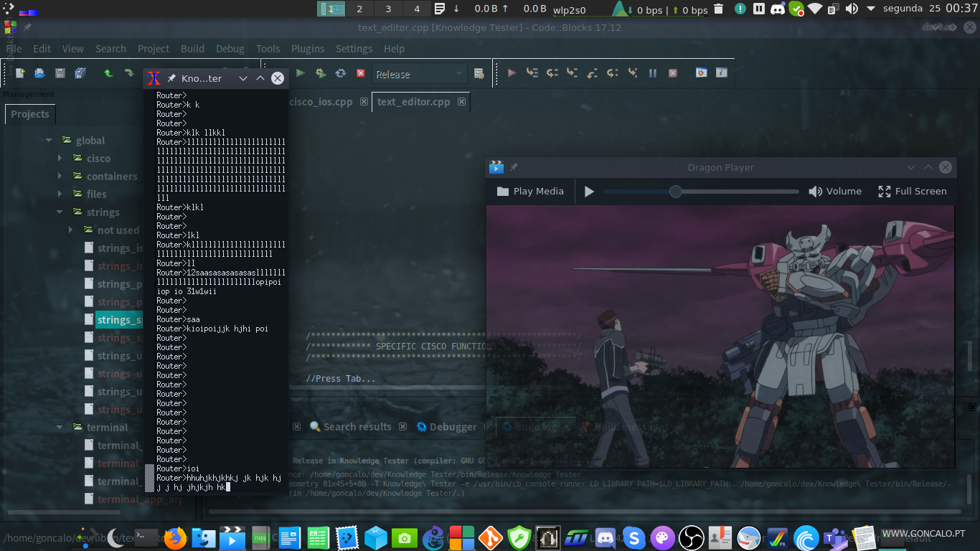This screenshot has width=980, height=551.
Task: Expand the files folder
Action: (x=60, y=194)
